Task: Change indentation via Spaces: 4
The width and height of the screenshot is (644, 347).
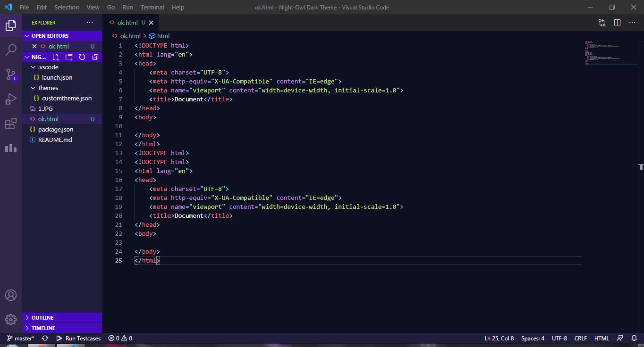Action: tap(533, 338)
